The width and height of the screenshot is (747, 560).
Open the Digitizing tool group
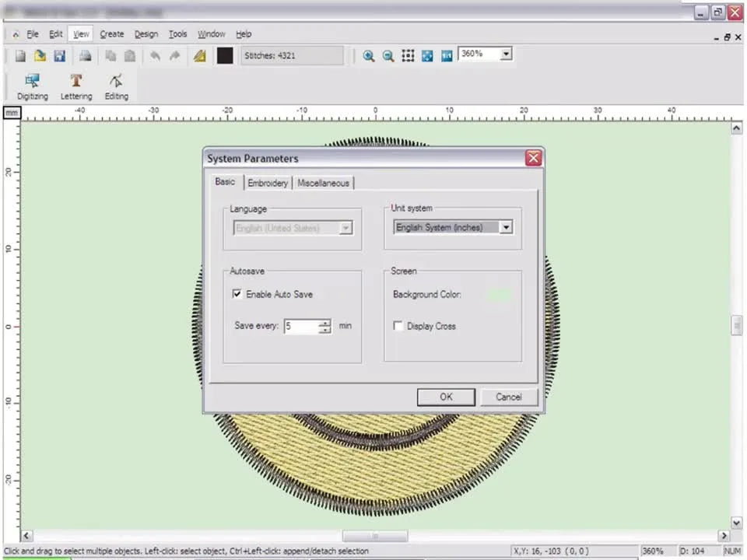pos(33,86)
